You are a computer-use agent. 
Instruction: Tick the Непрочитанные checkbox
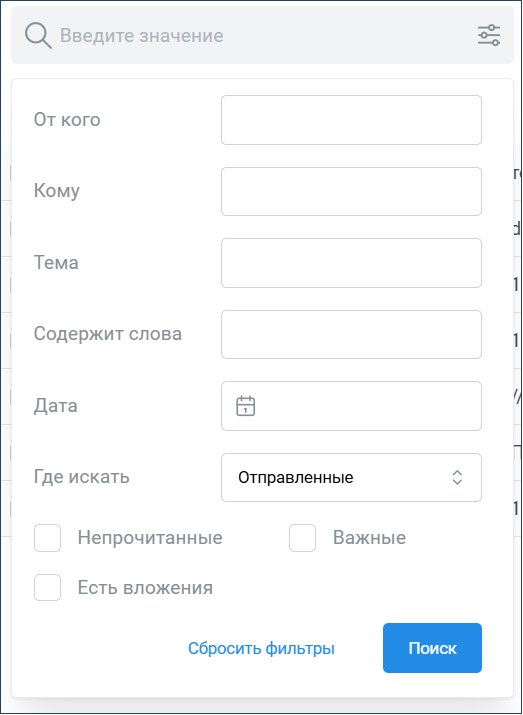click(x=47, y=538)
